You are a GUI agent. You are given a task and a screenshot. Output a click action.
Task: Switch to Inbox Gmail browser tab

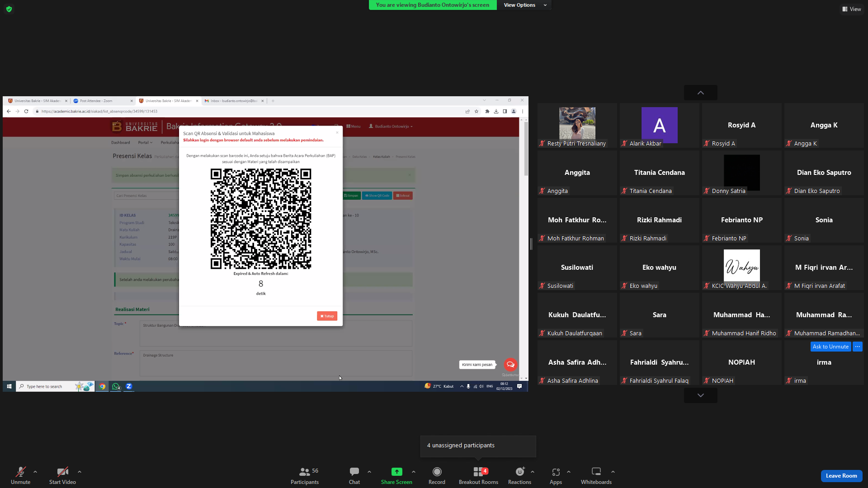click(233, 101)
